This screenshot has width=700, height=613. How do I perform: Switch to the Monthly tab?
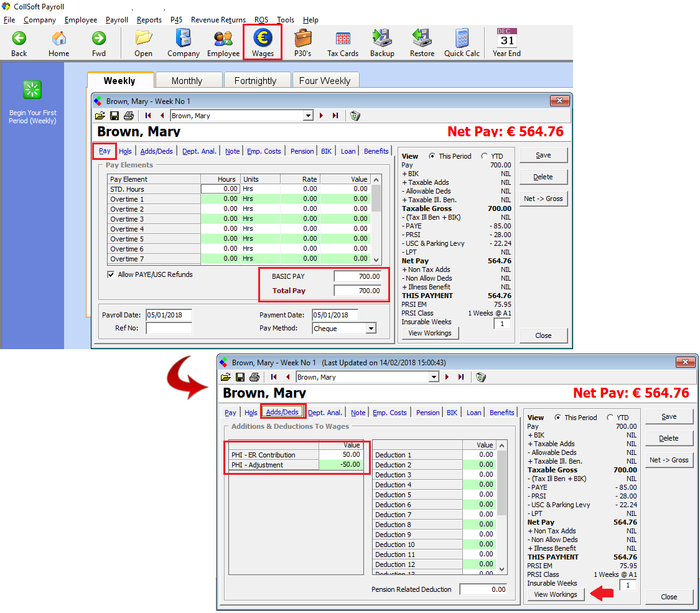point(187,81)
